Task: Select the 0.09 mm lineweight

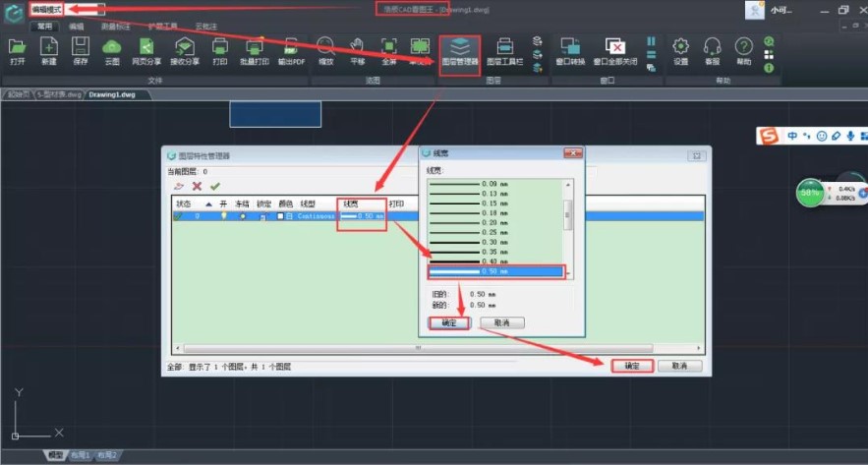Action: pos(495,184)
